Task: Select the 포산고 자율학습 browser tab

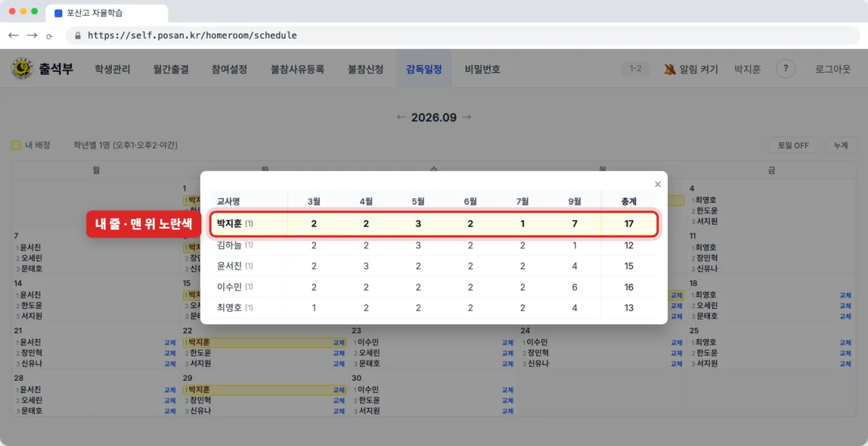Action: point(106,13)
